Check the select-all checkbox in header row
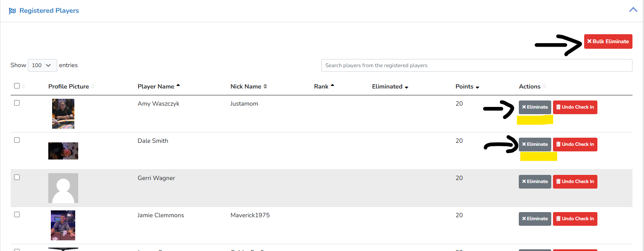Screen dimensions: 644x251 [x=17, y=86]
